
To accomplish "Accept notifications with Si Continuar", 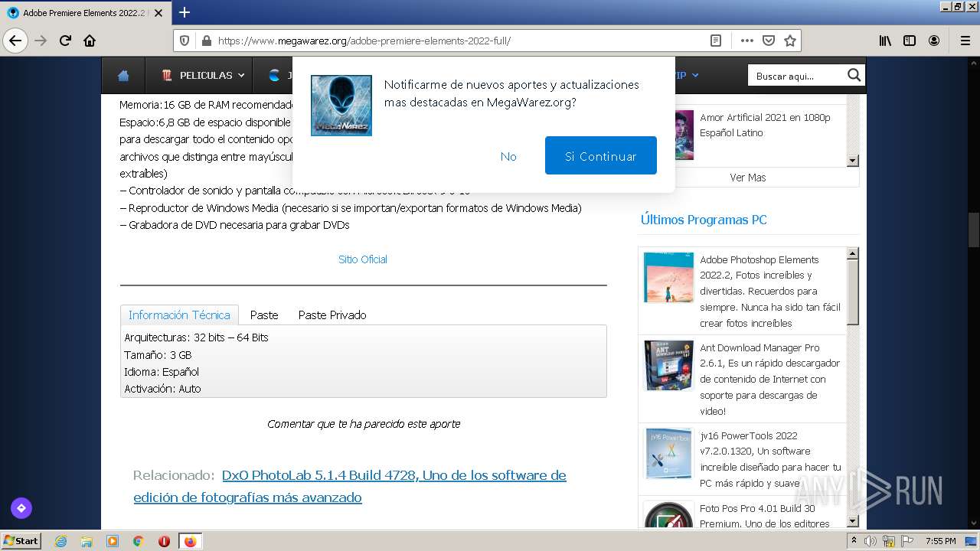I will click(601, 155).
